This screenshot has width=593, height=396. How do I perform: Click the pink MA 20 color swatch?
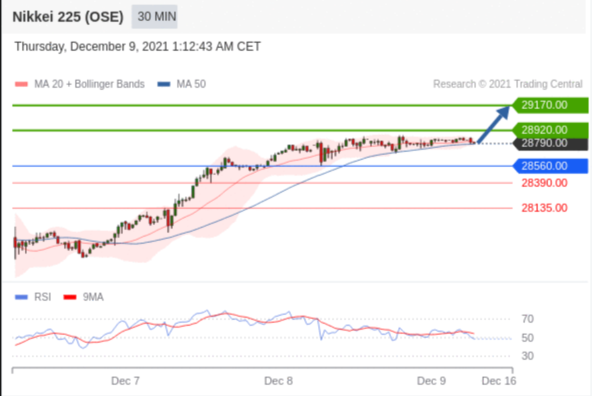[21, 84]
